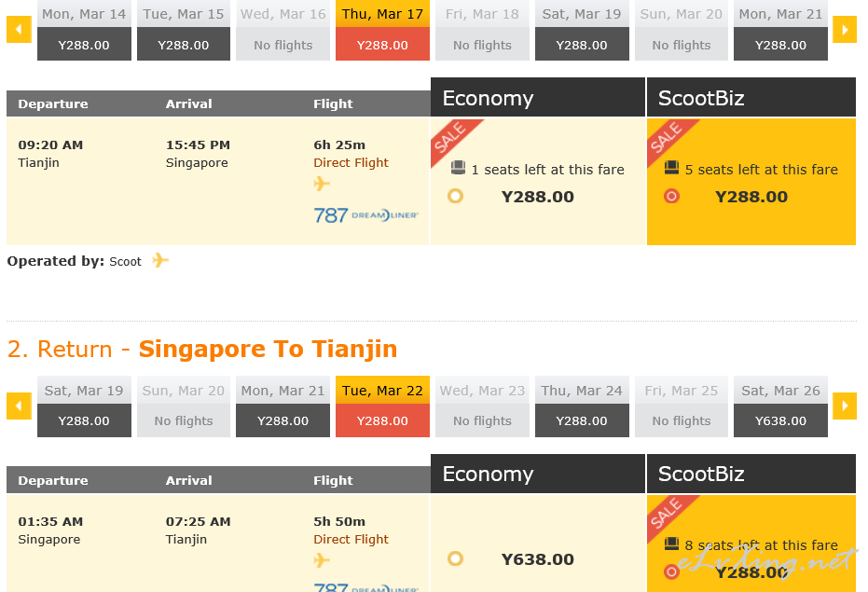The height and width of the screenshot is (592, 868).
Task: Click the SALE ribbon on departure Economy fare
Action: pyautogui.click(x=454, y=141)
